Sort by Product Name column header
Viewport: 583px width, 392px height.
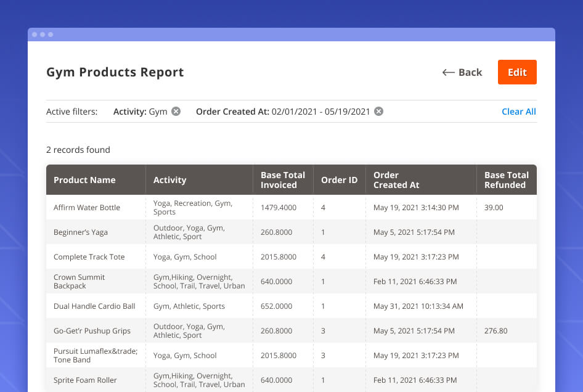click(84, 180)
